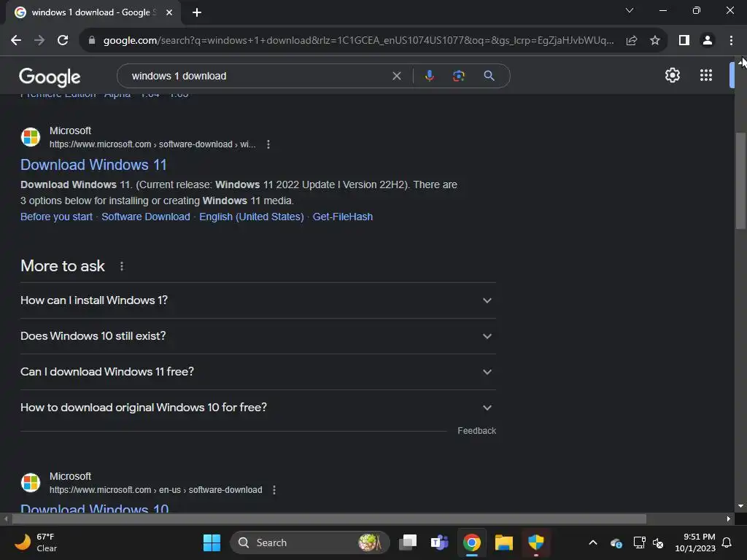Open Task View on taskbar
747x560 pixels.
pyautogui.click(x=408, y=542)
